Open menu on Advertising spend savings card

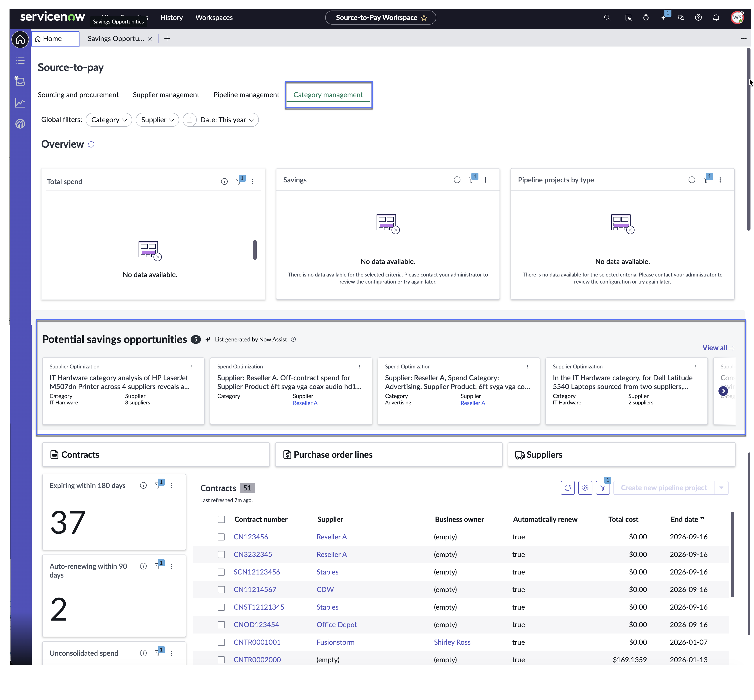[527, 367]
